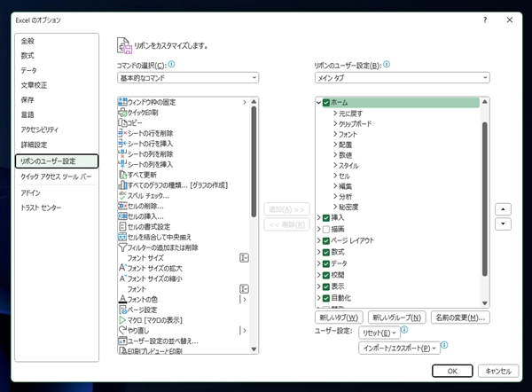Screen dimensions: 532x392
Task: Uncheck the 表示 tab checkbox
Action: click(x=326, y=286)
